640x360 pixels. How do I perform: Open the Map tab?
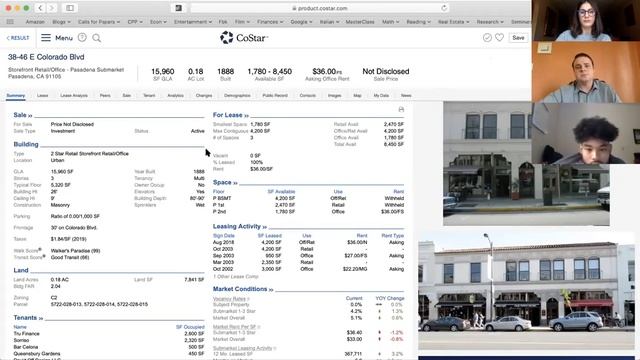tap(357, 95)
